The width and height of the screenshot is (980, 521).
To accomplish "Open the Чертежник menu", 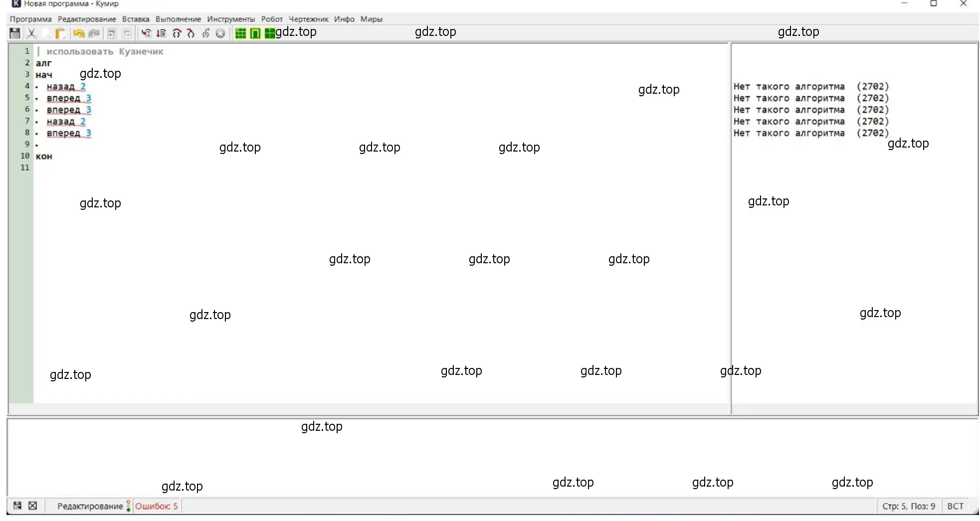I will pos(308,19).
